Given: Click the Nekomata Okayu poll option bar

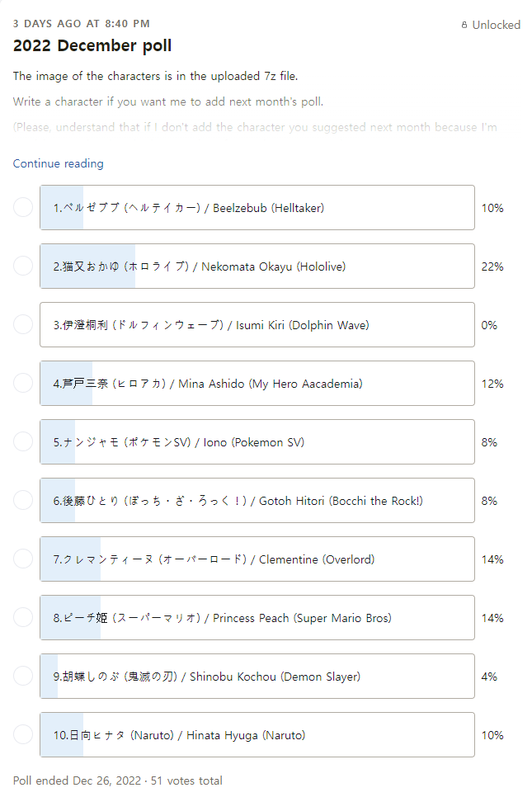Looking at the screenshot, I should pyautogui.click(x=257, y=266).
